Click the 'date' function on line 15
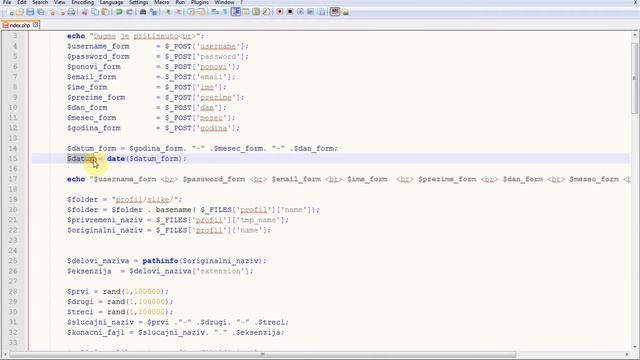 tap(116, 158)
